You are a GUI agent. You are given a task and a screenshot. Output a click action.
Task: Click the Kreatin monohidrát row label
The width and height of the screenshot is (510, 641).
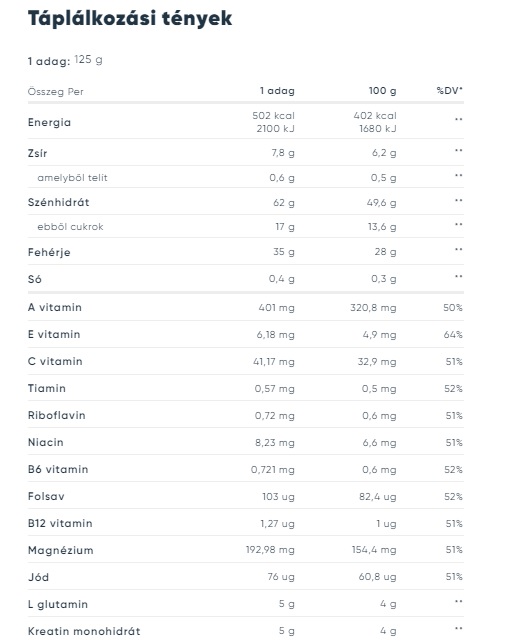click(84, 631)
